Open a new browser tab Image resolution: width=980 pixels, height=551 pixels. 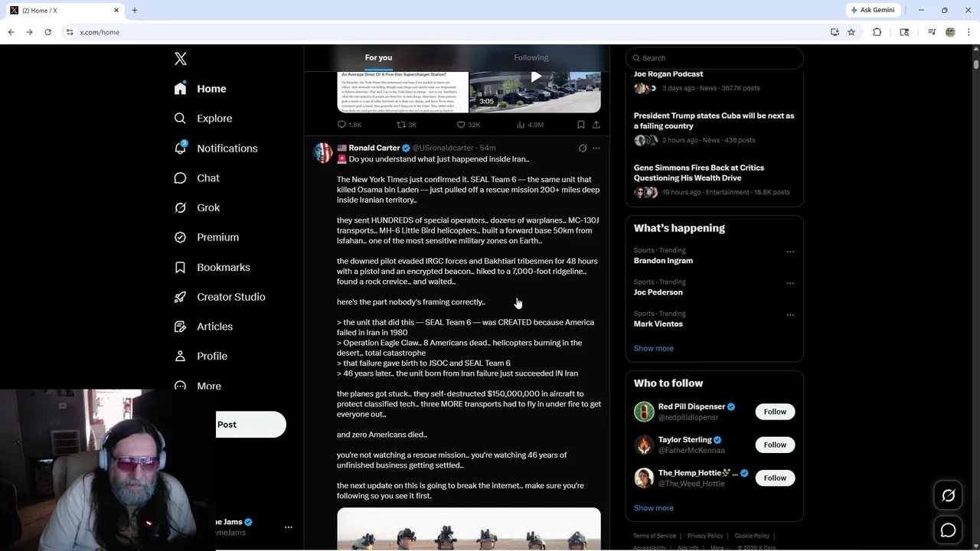135,10
